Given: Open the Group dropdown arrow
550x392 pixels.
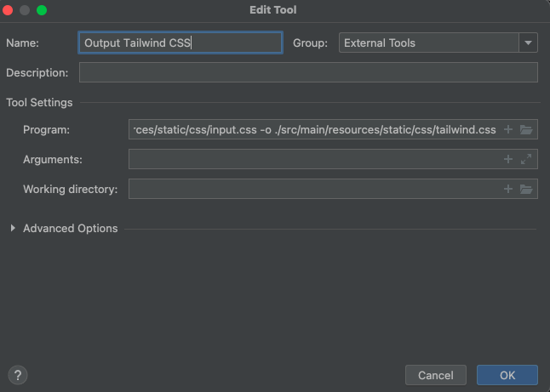Looking at the screenshot, I should pyautogui.click(x=529, y=43).
